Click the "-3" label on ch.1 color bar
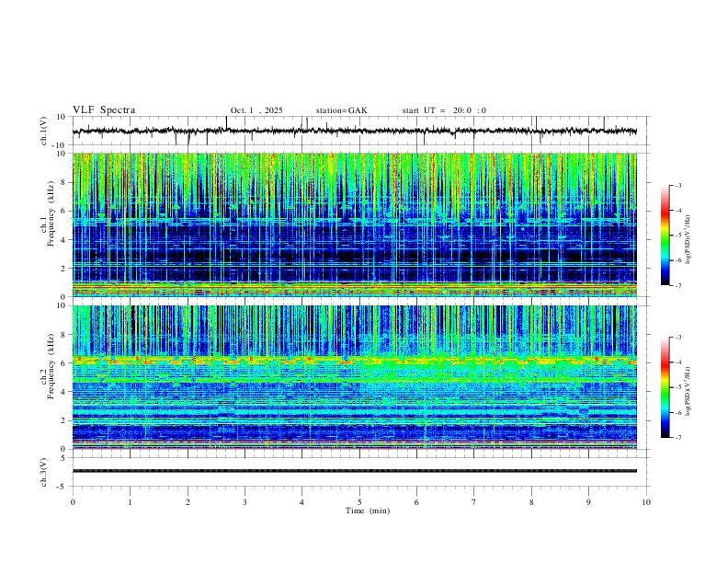 tap(677, 185)
